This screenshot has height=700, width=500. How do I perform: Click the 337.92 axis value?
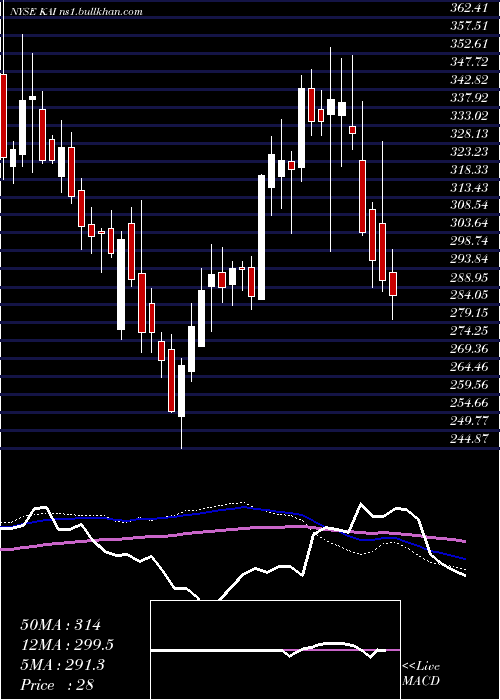tap(468, 97)
